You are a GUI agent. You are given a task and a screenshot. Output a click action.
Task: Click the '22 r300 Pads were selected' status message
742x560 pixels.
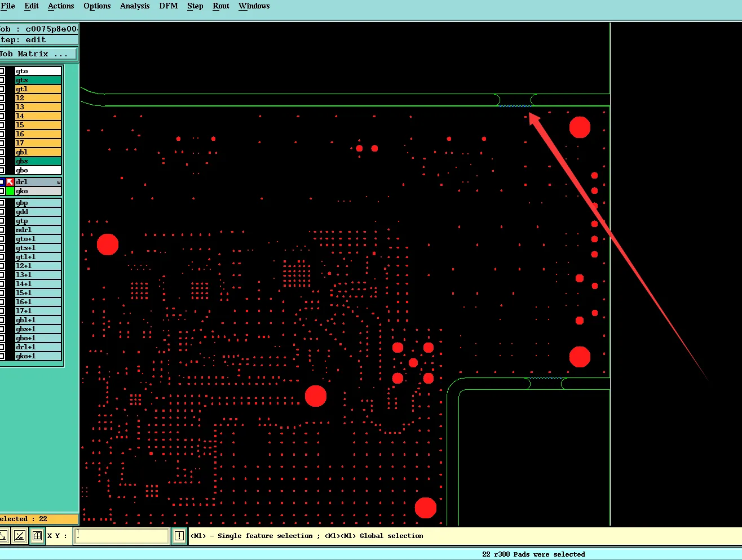(x=533, y=554)
